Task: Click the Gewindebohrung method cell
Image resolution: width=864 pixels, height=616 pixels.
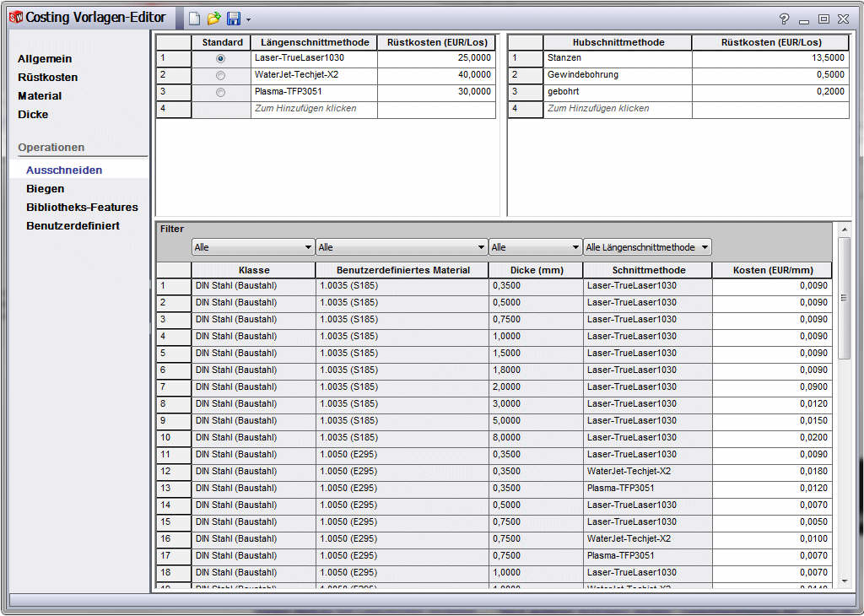Action: 618,75
